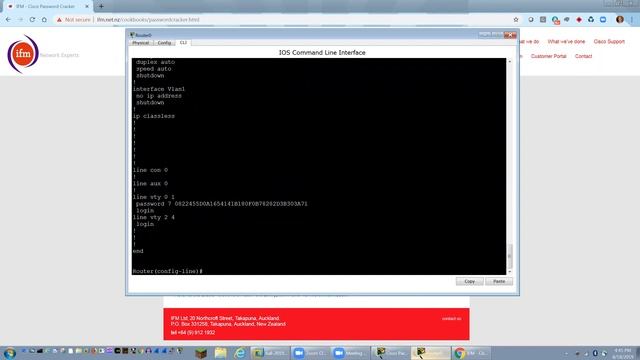Click the ifm logo on the webpage

coord(23,54)
